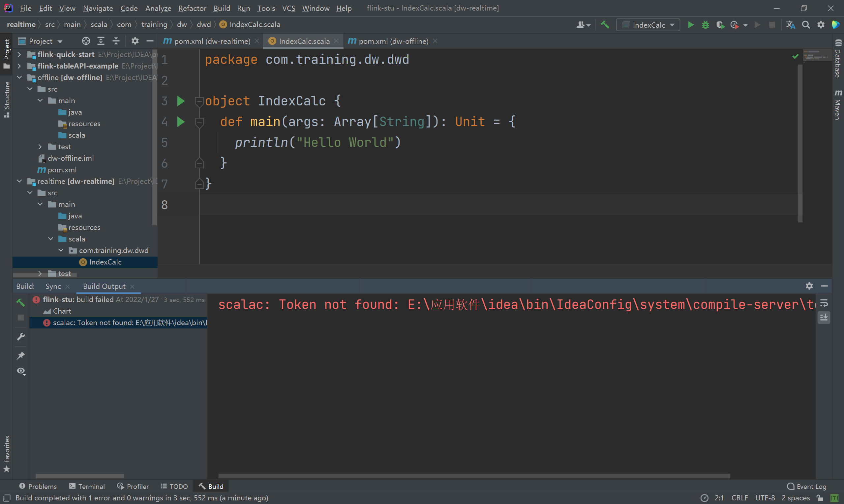Click the code-with-me user icon
This screenshot has height=504, width=844.
583,25
